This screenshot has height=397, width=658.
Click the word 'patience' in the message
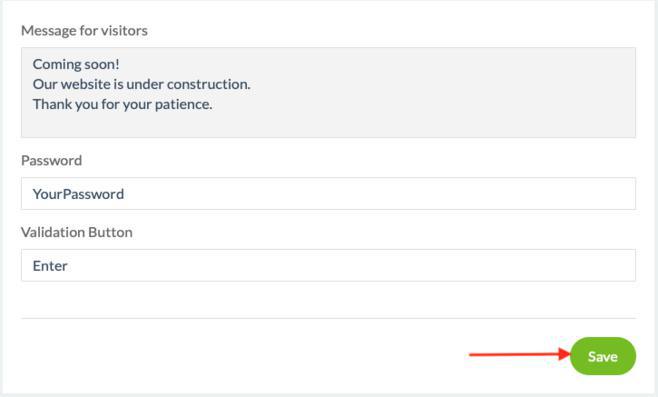pos(181,105)
